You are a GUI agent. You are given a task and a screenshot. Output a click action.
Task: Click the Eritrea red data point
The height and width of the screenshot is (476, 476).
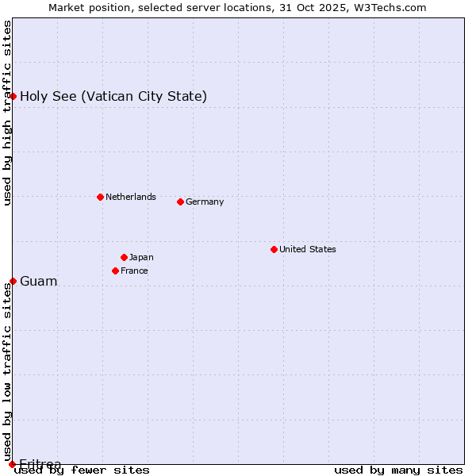12,464
